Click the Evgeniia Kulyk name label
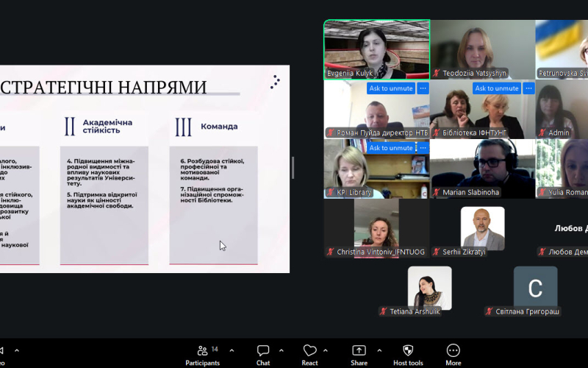 coord(350,73)
